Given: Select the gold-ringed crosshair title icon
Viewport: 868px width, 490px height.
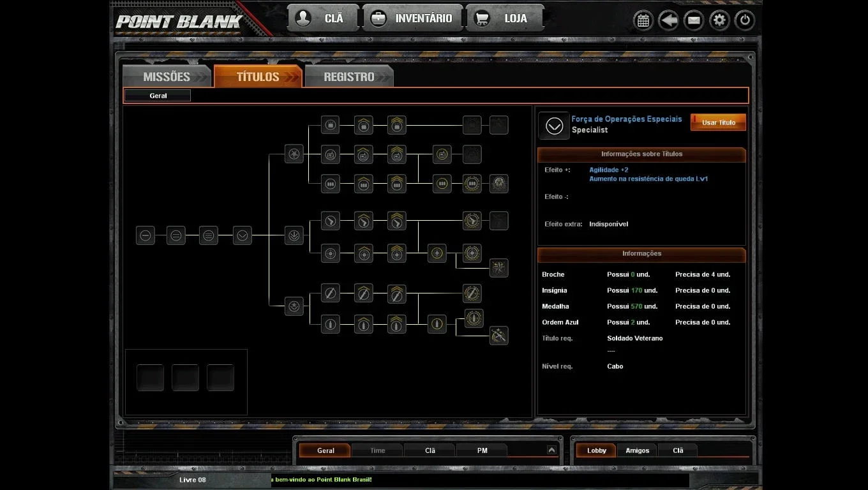Looking at the screenshot, I should [x=437, y=253].
